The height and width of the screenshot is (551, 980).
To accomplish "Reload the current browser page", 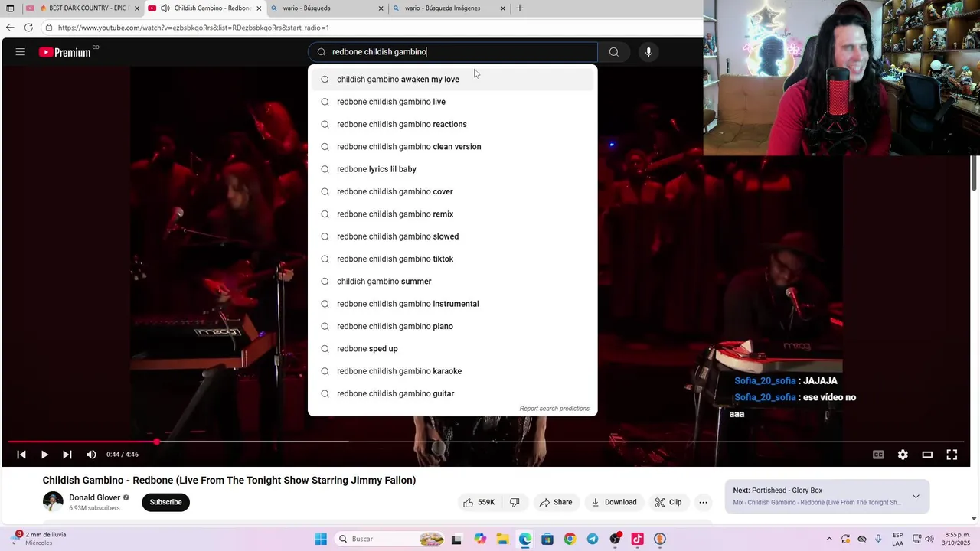I will point(28,28).
